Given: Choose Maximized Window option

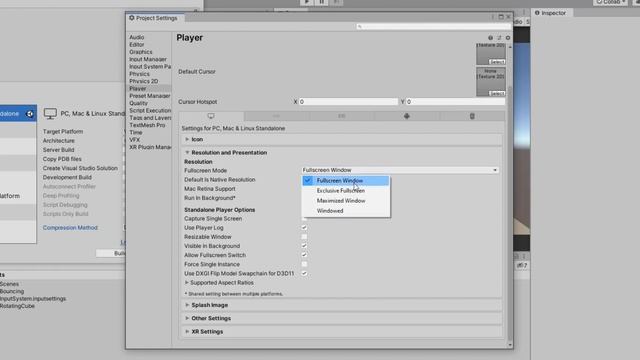Looking at the screenshot, I should [x=346, y=201].
